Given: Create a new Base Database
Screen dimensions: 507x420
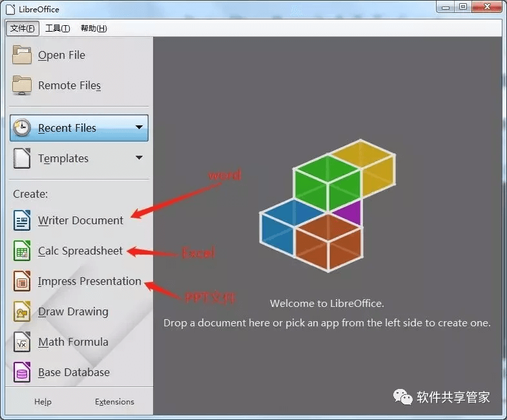Looking at the screenshot, I should [62, 372].
